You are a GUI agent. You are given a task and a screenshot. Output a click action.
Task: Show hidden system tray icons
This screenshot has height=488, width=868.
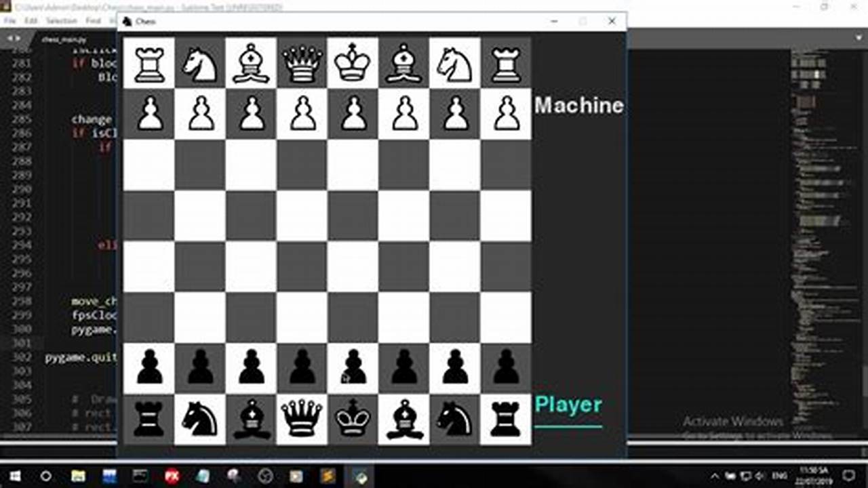(715, 476)
